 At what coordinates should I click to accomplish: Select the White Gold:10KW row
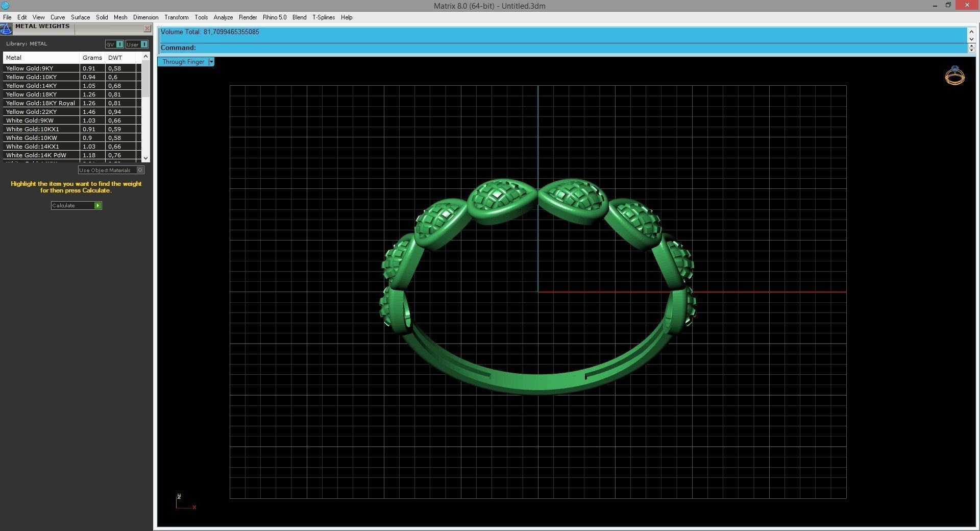(x=71, y=138)
